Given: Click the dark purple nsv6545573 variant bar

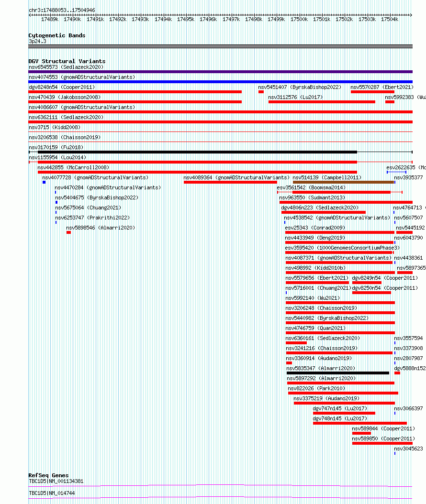Looking at the screenshot, I should pos(220,72).
